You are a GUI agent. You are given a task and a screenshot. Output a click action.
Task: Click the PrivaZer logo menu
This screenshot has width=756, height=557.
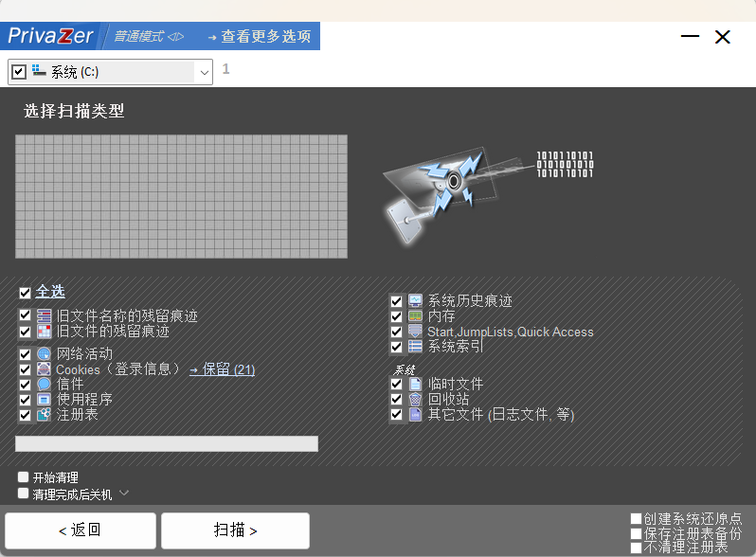point(50,36)
